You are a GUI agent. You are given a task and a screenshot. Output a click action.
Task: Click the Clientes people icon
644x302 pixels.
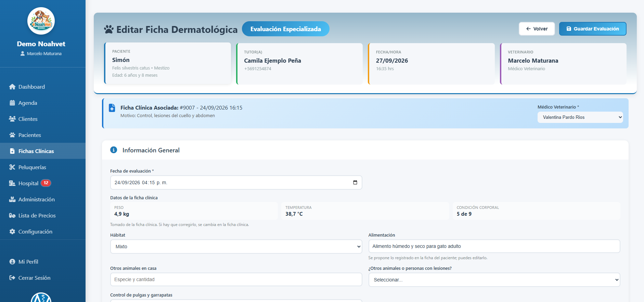tap(12, 119)
